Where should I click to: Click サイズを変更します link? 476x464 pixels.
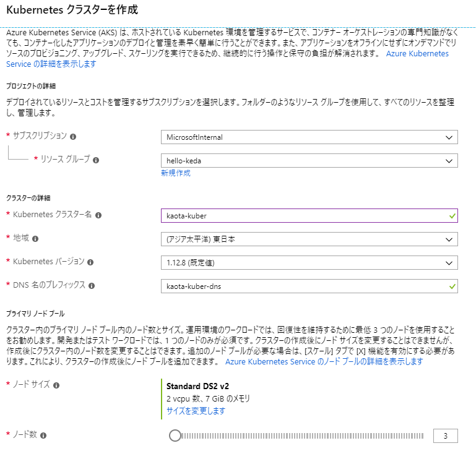coord(196,411)
